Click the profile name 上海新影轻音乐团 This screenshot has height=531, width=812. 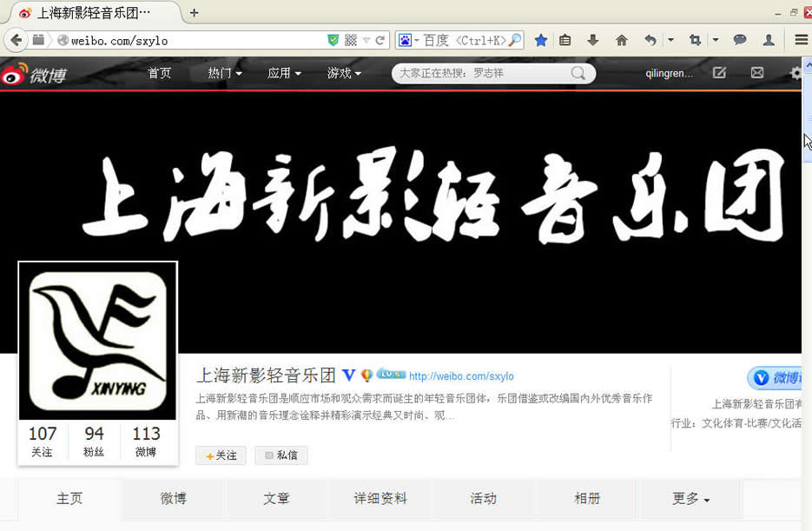pyautogui.click(x=266, y=375)
